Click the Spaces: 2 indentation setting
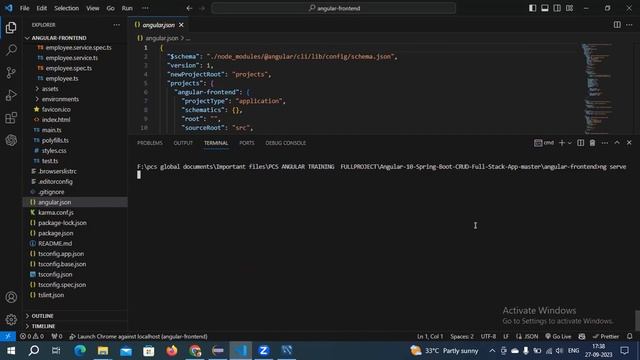Viewport: 640px width, 360px height. (462, 336)
